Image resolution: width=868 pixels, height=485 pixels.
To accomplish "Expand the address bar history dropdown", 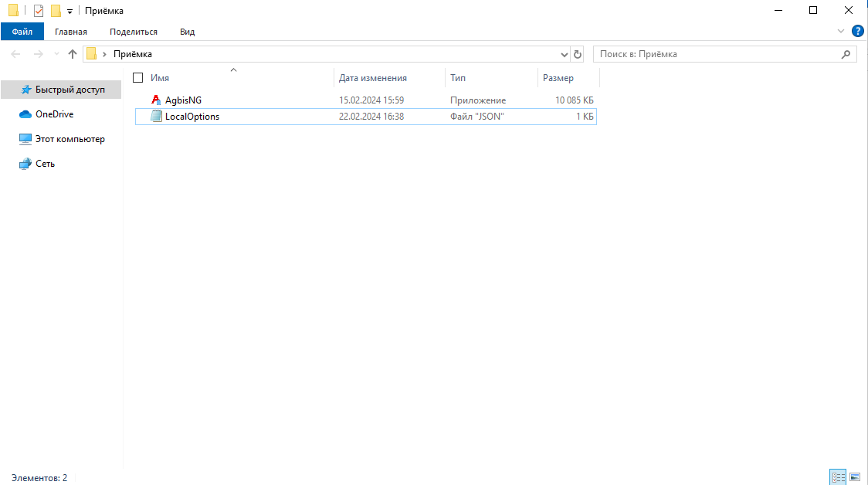I will click(x=564, y=54).
